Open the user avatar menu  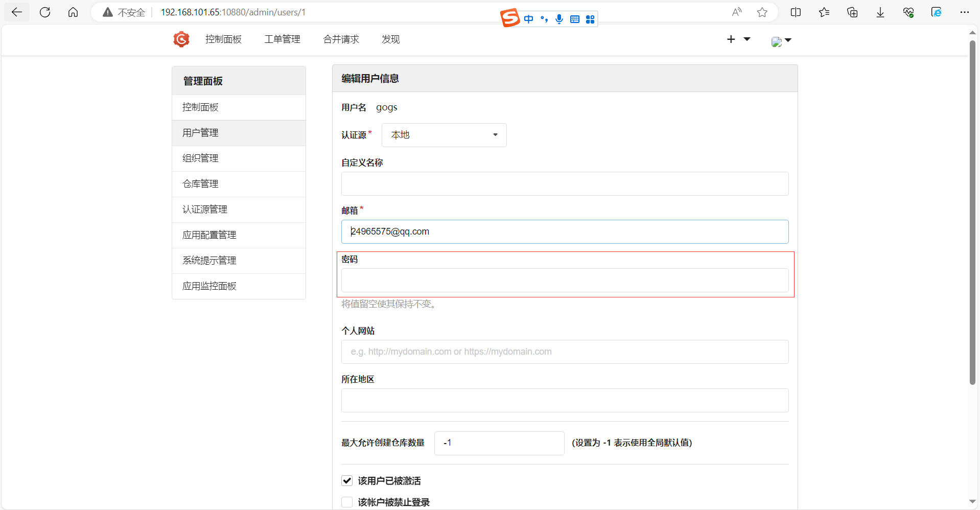(777, 42)
